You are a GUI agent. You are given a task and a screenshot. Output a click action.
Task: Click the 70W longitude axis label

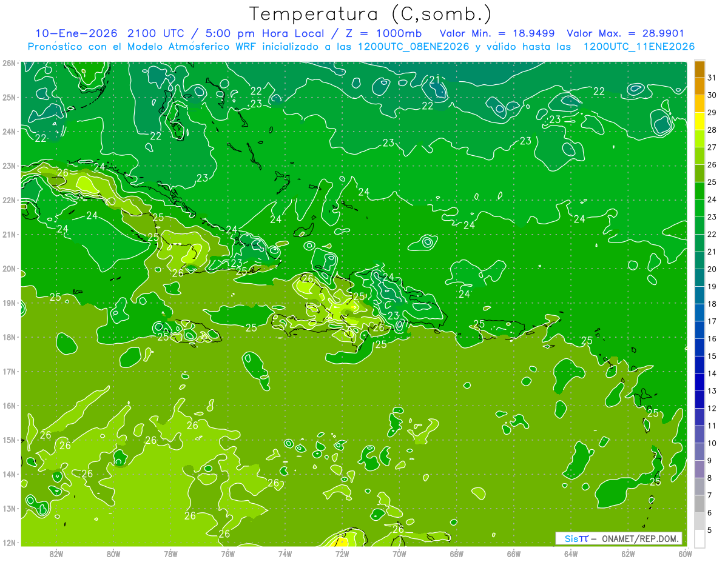(399, 554)
